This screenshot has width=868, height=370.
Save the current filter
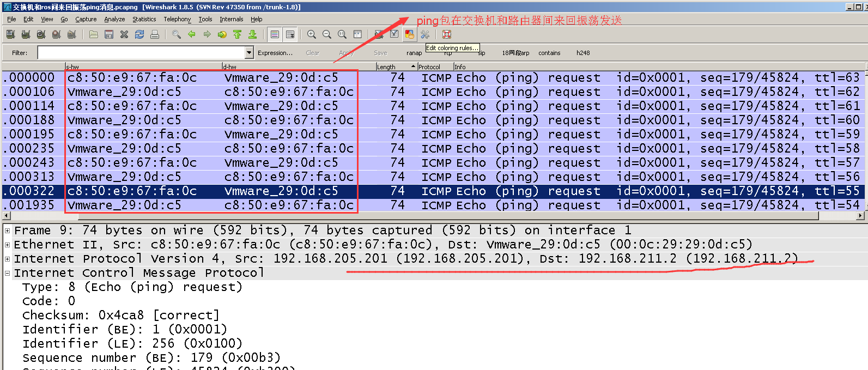[x=380, y=53]
